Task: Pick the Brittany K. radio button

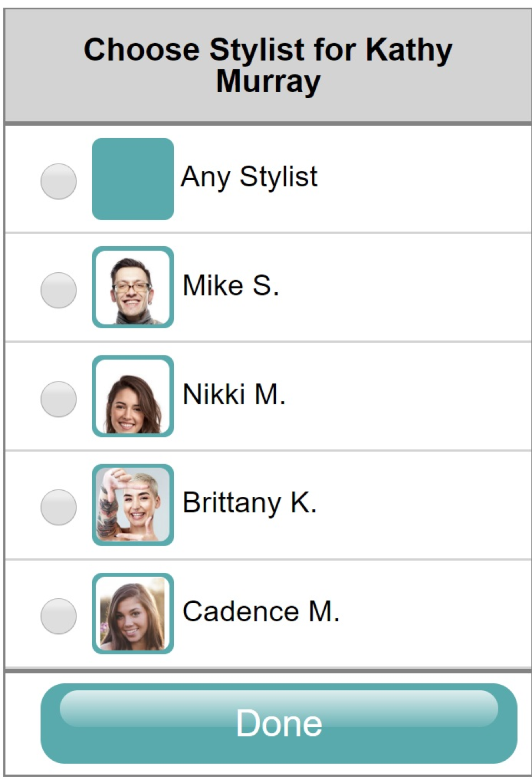Action: coord(59,507)
